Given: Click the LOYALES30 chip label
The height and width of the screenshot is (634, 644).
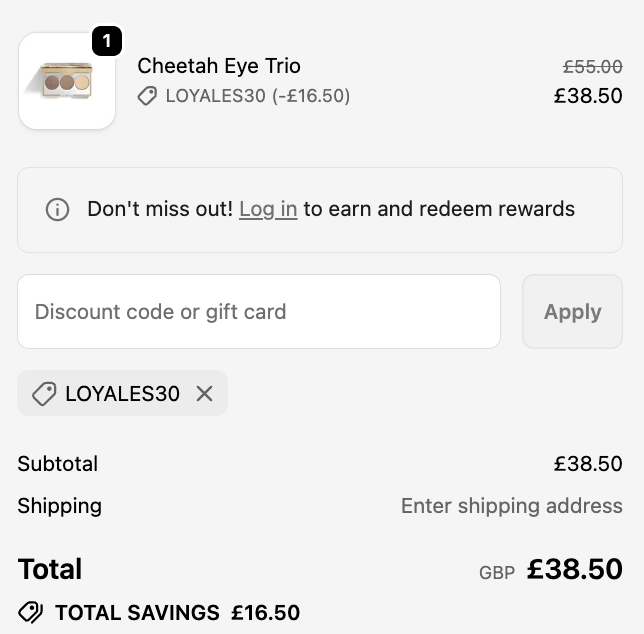Looking at the screenshot, I should point(122,394).
